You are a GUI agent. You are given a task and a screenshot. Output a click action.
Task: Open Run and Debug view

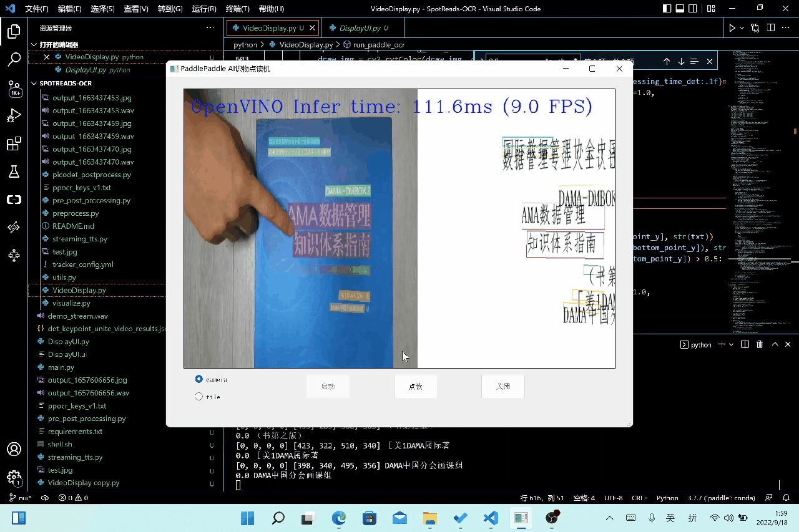tap(14, 116)
